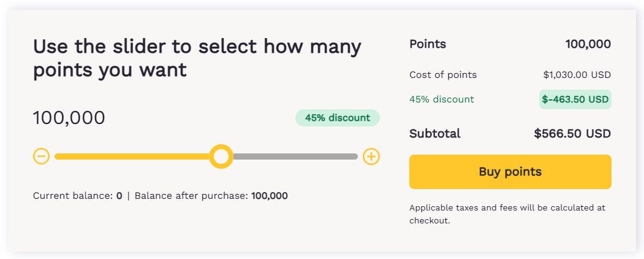
Task: Click the slider instruction heading
Action: [x=197, y=58]
